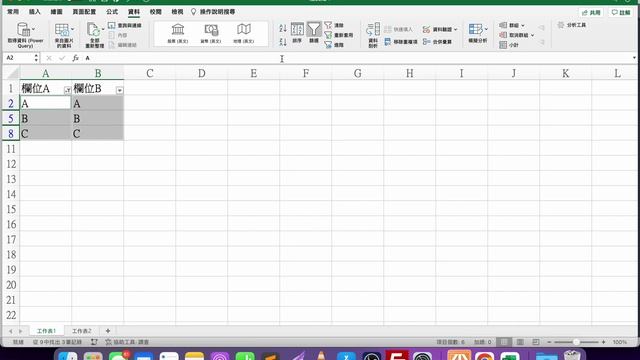Click accessibility status in status bar

(x=127, y=342)
